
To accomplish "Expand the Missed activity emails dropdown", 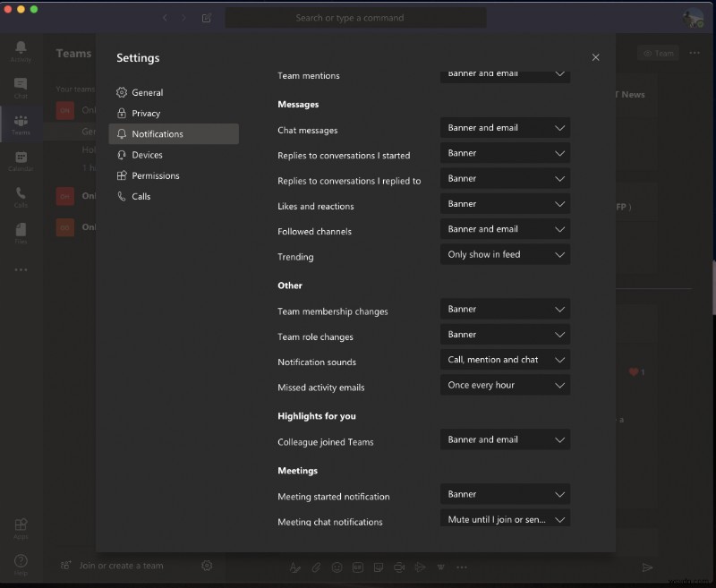I will point(505,385).
